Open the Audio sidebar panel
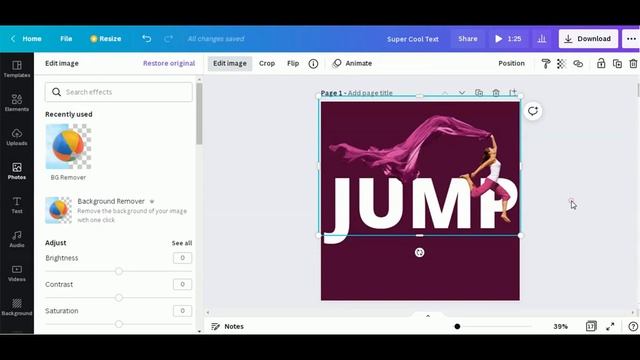 pos(17,239)
